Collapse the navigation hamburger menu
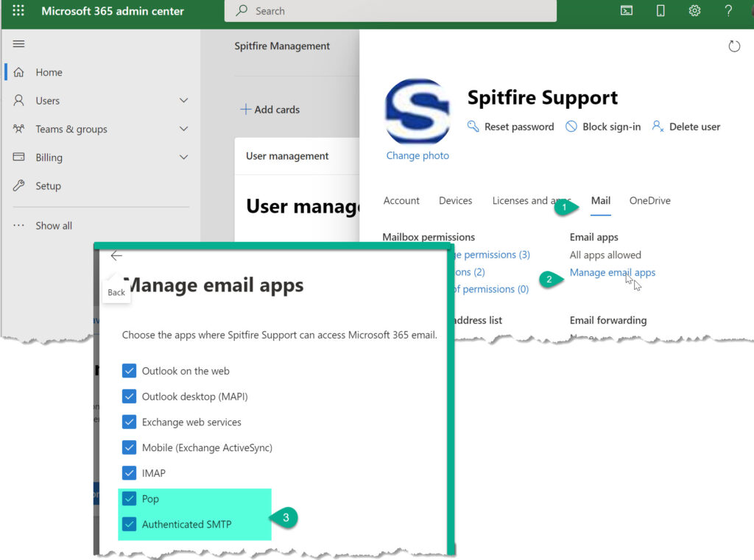This screenshot has height=560, width=754. coord(18,44)
